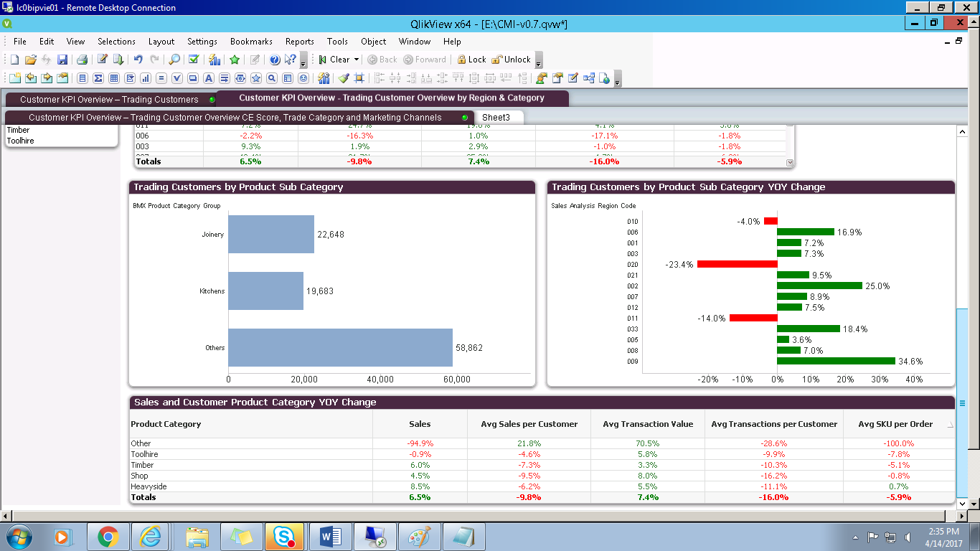The image size is (980, 551).
Task: Open the File menu
Action: pyautogui.click(x=20, y=42)
